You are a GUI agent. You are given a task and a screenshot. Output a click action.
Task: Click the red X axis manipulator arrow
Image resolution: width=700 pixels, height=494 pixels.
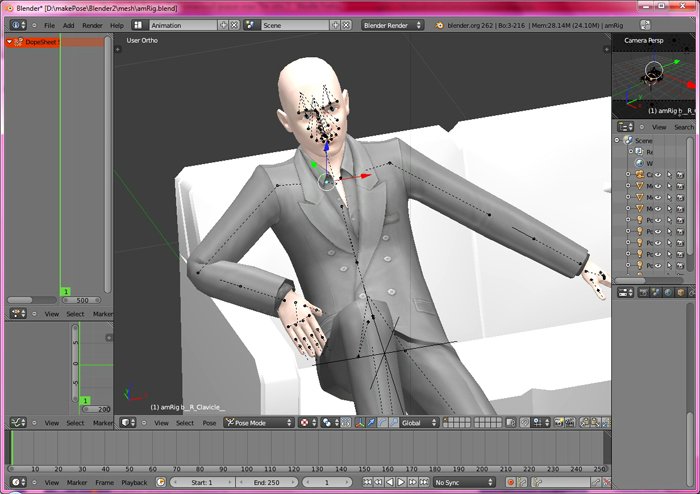tap(366, 176)
